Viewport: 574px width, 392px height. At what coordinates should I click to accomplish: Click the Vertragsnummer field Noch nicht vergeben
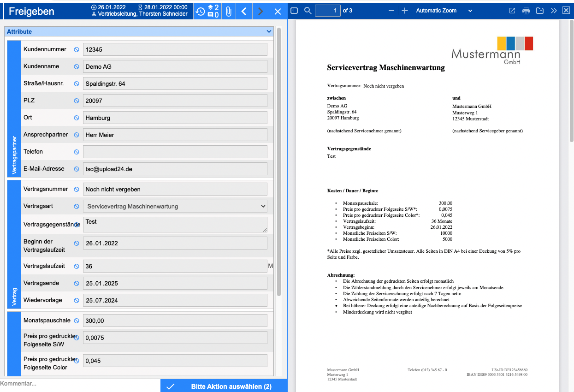[x=175, y=189]
